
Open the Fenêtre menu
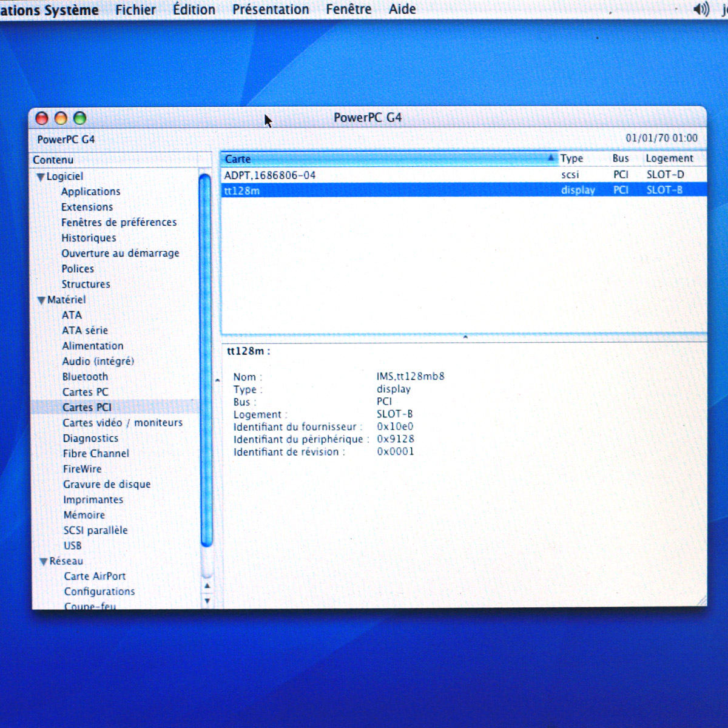coord(349,9)
